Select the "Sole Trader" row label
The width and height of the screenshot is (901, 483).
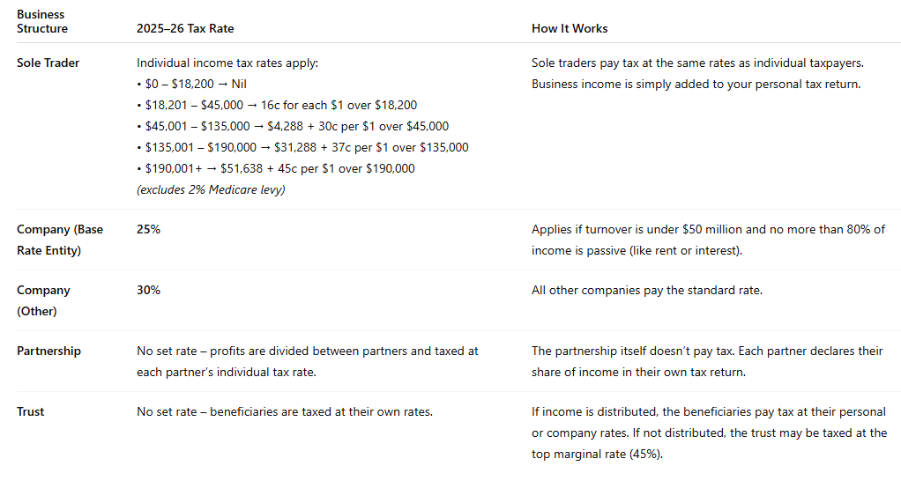pyautogui.click(x=48, y=63)
